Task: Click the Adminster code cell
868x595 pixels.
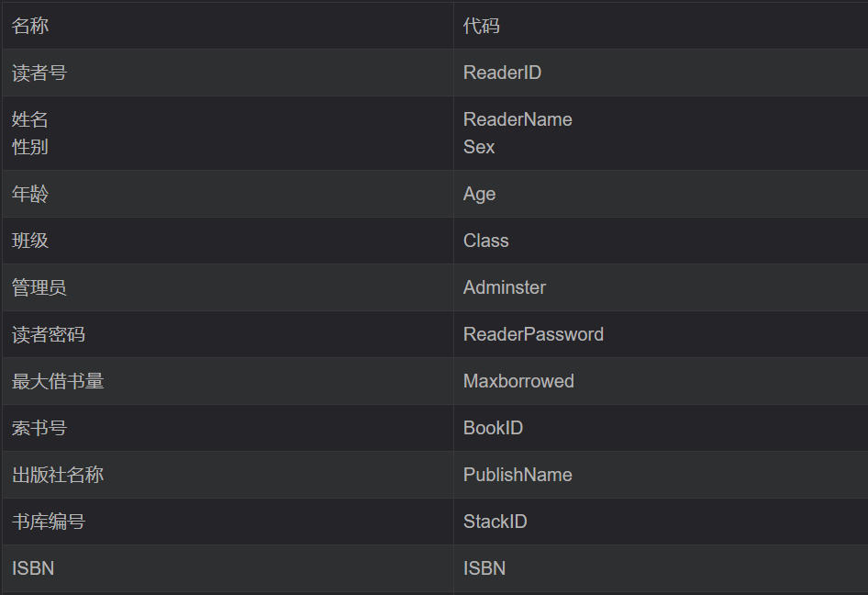Action: tap(504, 287)
